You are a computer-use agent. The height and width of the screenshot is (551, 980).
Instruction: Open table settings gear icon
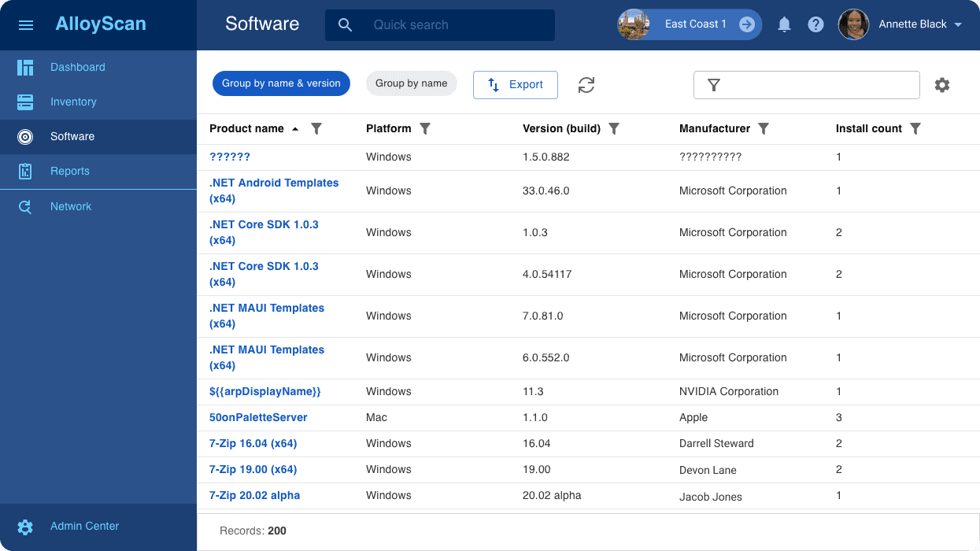[942, 85]
